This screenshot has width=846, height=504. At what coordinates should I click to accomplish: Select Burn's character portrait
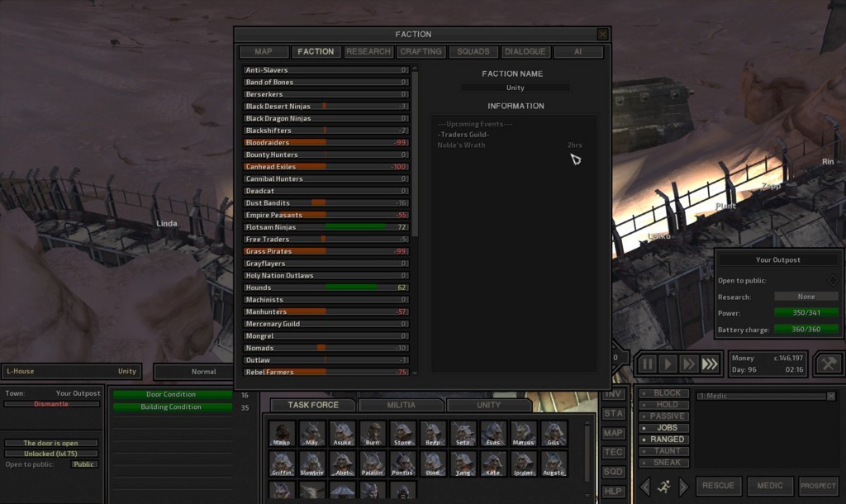(x=373, y=434)
